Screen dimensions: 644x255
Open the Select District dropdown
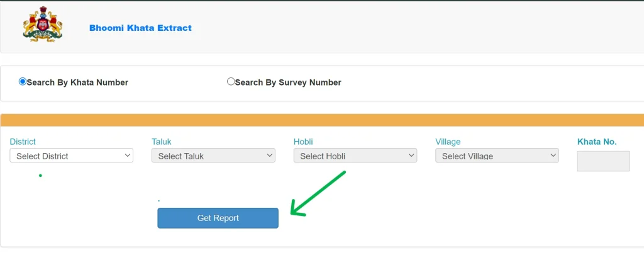(72, 156)
